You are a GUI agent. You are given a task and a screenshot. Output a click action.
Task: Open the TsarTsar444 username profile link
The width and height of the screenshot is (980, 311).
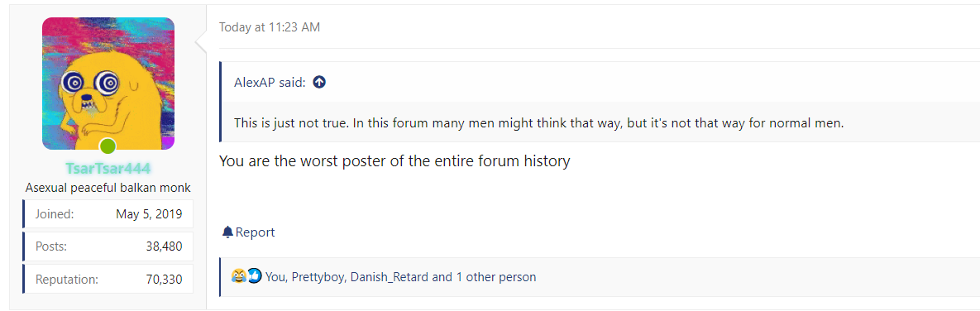[x=108, y=169]
